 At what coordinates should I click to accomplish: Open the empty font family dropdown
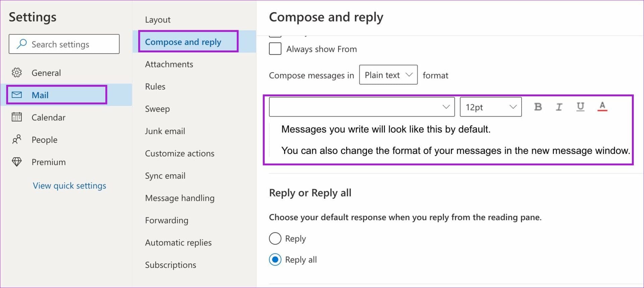coord(362,107)
